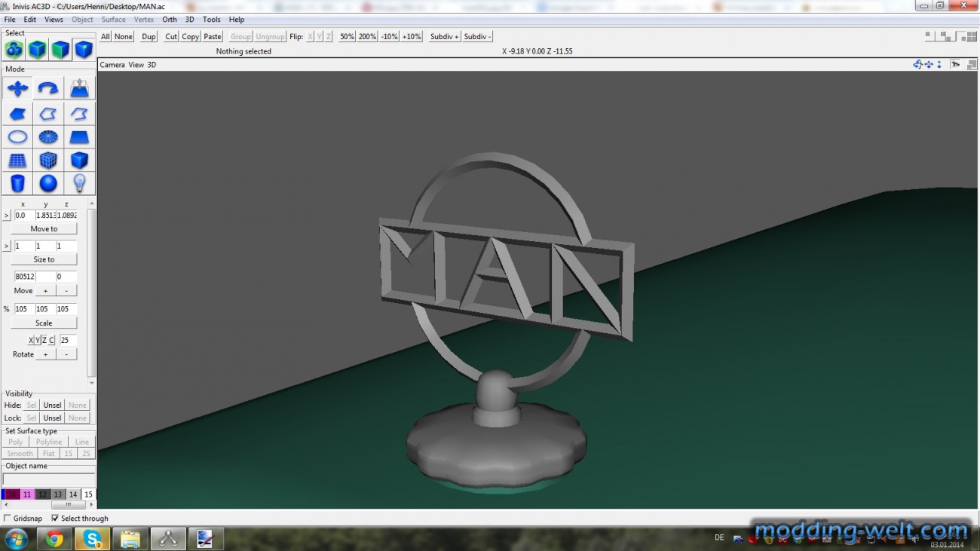Click the Scale button
Viewport: 980px width, 551px height.
[x=44, y=323]
